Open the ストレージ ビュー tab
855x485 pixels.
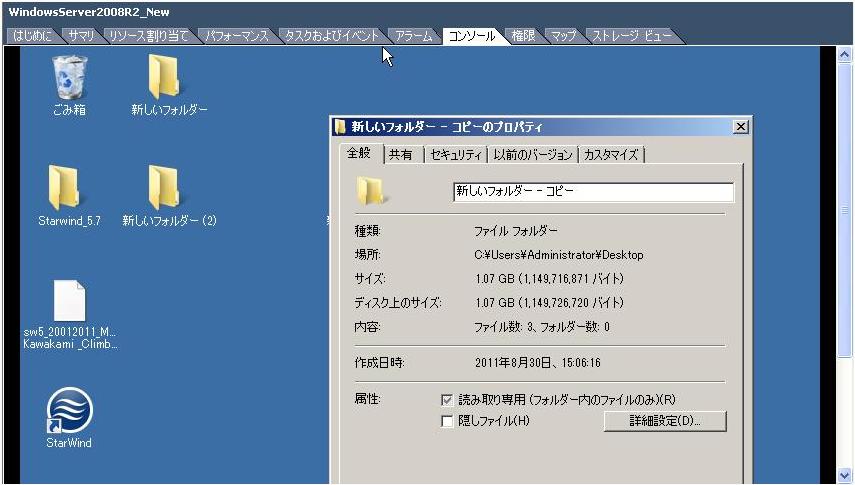(631, 36)
